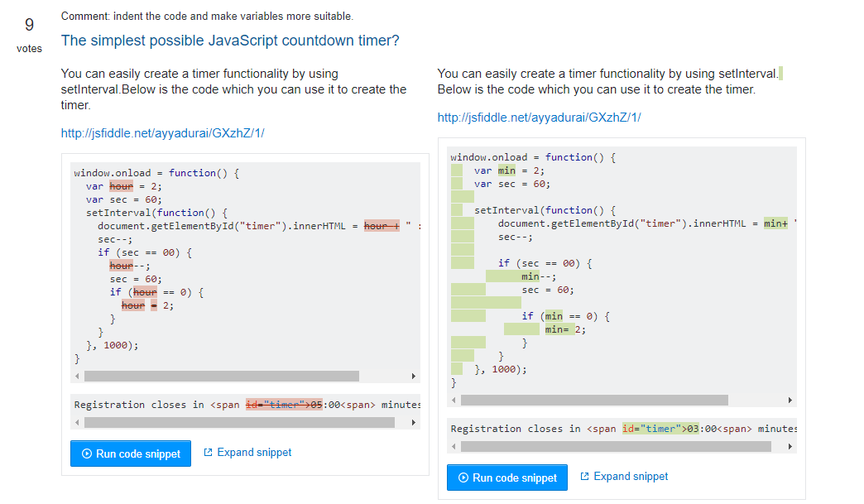Click 'setInterval(function() {' in right code
This screenshot has height=504, width=864.
[545, 210]
